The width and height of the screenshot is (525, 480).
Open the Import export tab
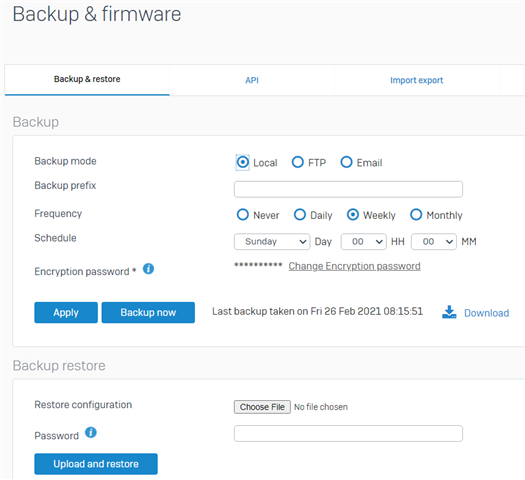(417, 80)
